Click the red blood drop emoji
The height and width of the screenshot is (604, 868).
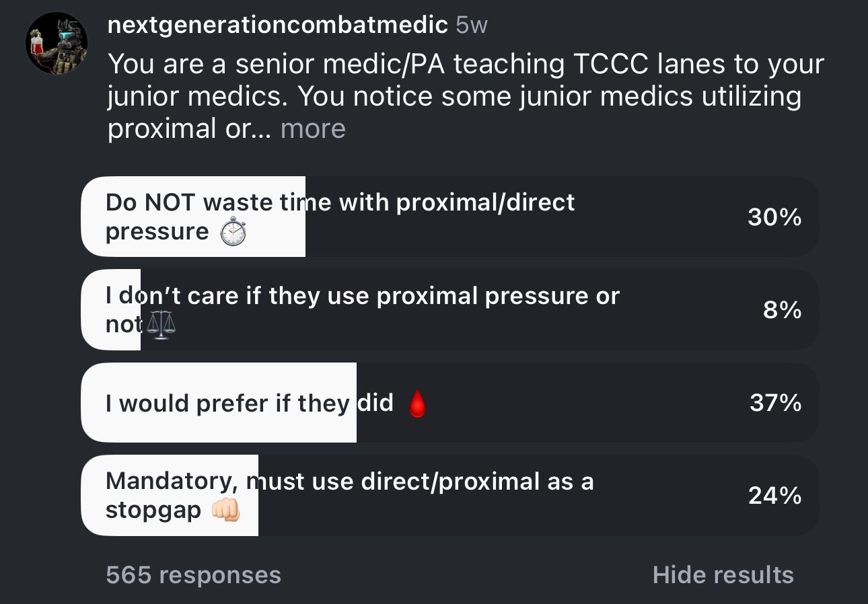[417, 404]
